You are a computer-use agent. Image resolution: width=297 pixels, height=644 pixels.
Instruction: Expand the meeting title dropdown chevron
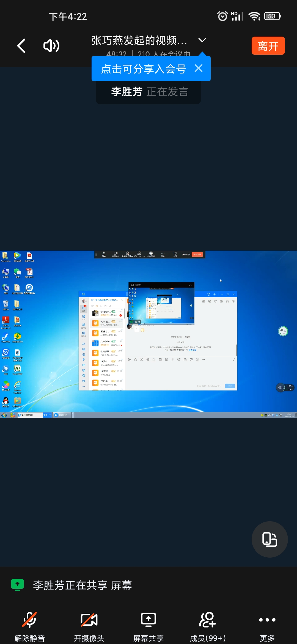202,40
